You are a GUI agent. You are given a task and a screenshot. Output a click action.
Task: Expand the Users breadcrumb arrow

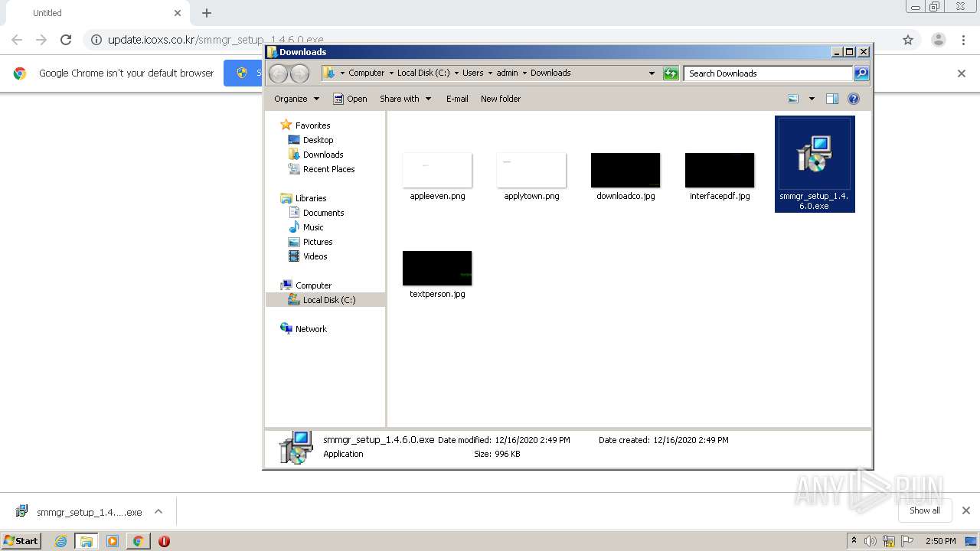tap(488, 73)
